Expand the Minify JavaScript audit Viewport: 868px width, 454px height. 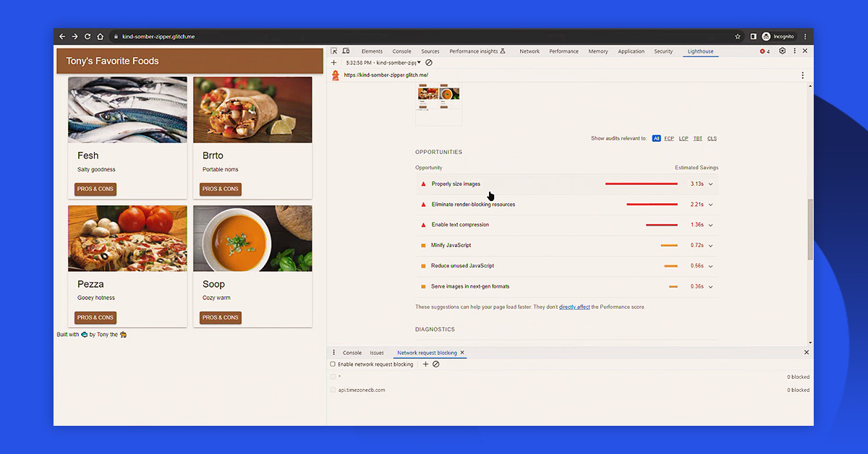coord(710,246)
